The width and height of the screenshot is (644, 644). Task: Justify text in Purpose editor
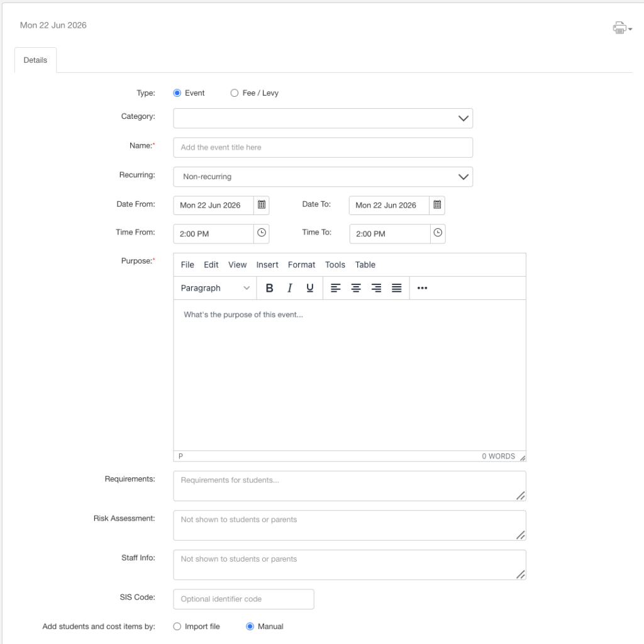click(396, 288)
